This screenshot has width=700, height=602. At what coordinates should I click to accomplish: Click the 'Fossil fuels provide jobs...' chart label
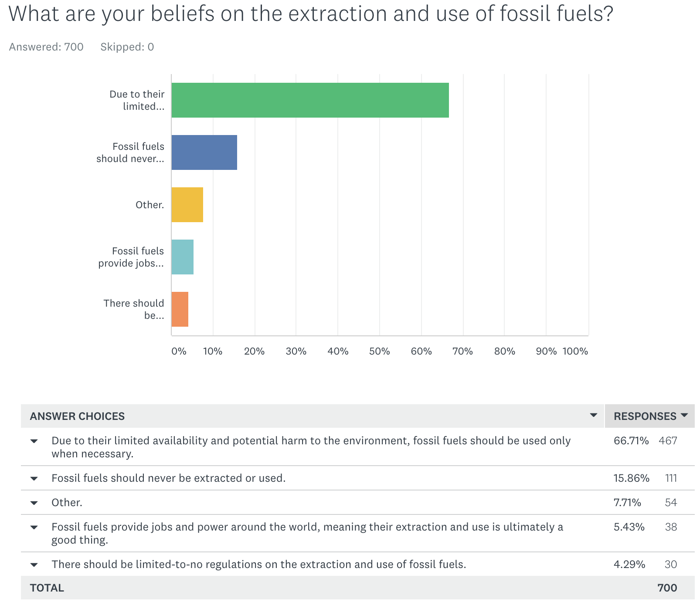tap(131, 257)
